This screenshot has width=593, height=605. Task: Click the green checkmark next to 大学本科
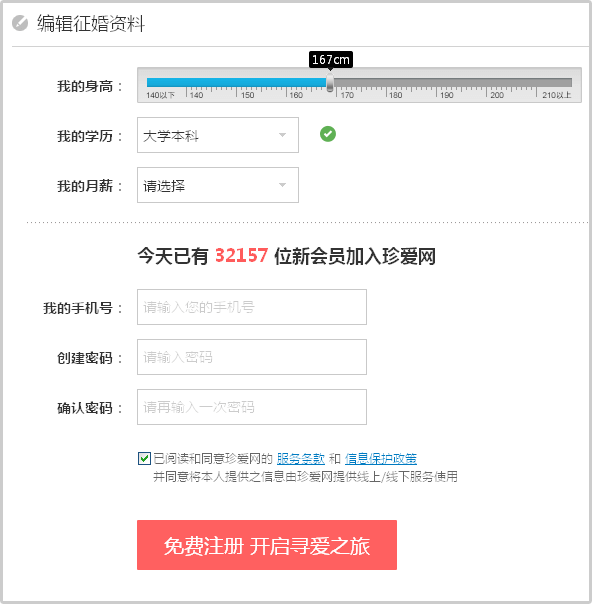[328, 134]
